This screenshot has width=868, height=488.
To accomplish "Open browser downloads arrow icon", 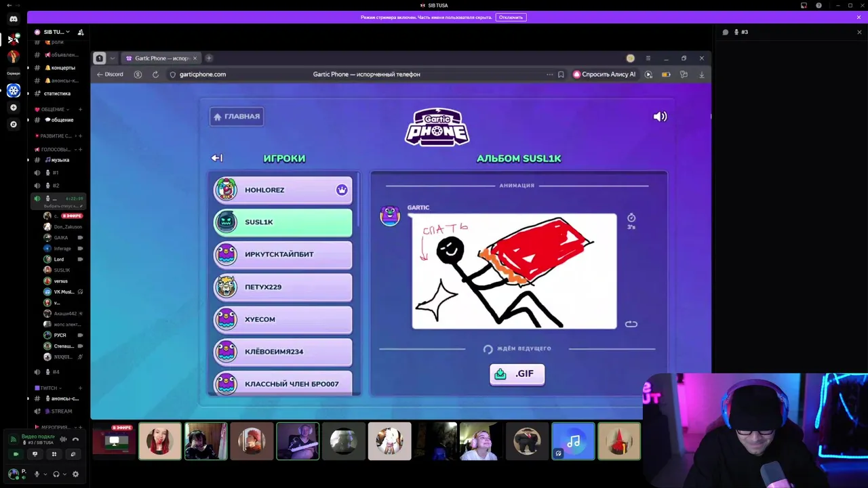I will click(701, 75).
